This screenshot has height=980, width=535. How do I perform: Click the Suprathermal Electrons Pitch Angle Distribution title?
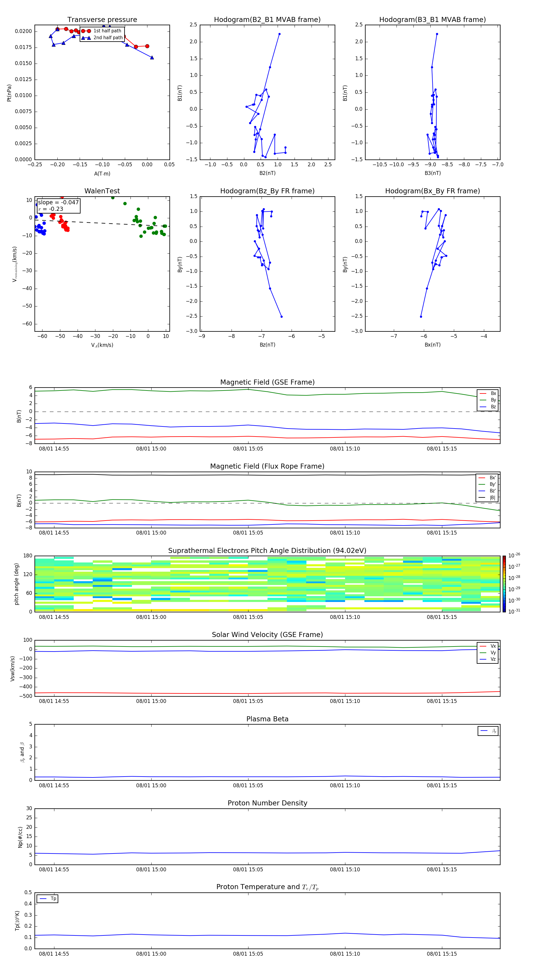(267, 551)
